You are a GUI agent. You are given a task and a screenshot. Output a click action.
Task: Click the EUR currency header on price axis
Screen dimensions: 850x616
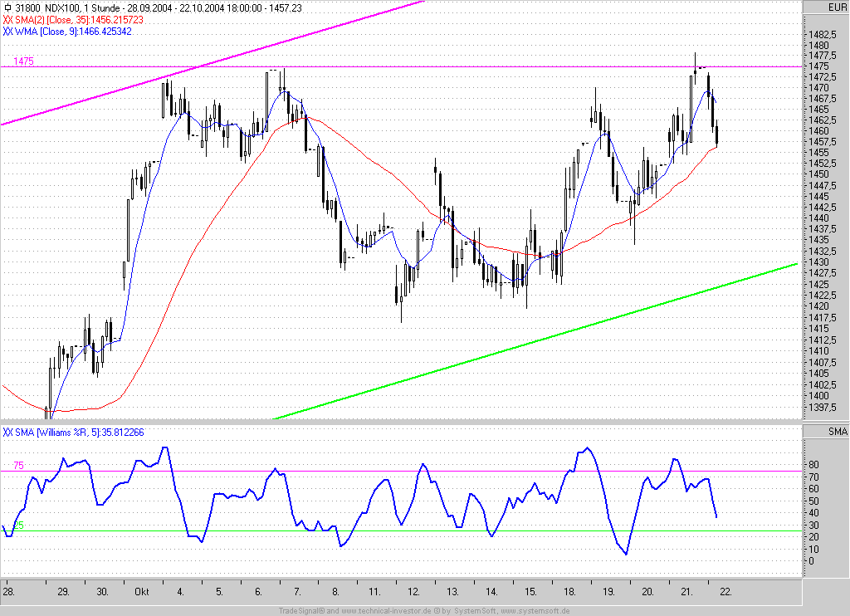tap(837, 7)
